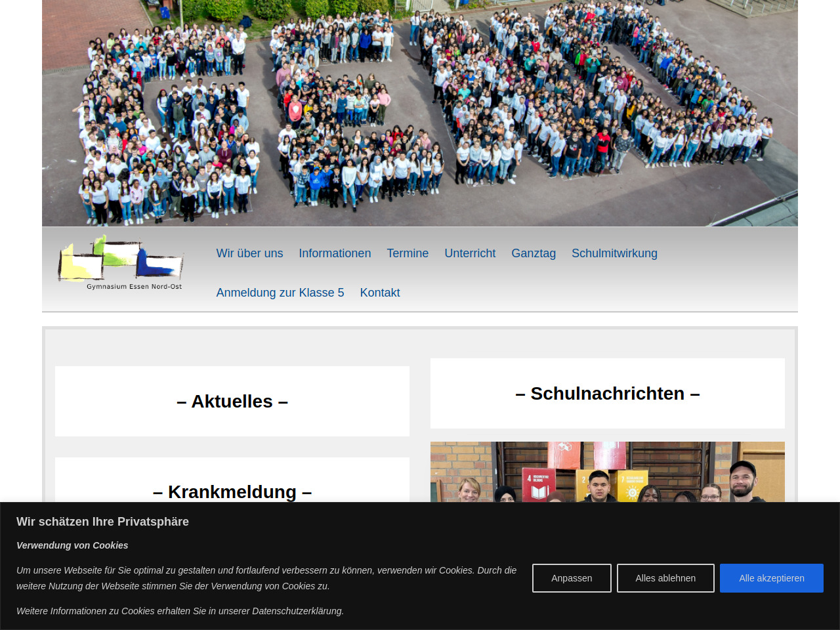Click the Wir schätzen Ihre Privatsphäre title

[102, 522]
